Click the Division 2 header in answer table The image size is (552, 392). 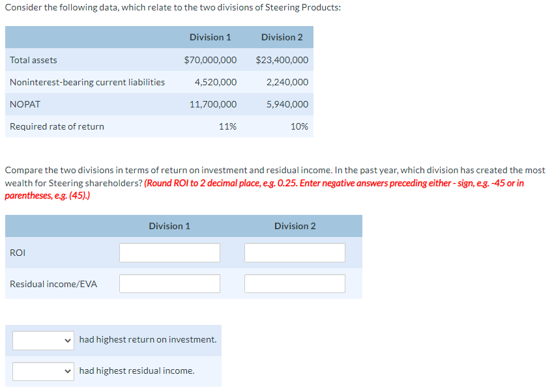pyautogui.click(x=295, y=225)
